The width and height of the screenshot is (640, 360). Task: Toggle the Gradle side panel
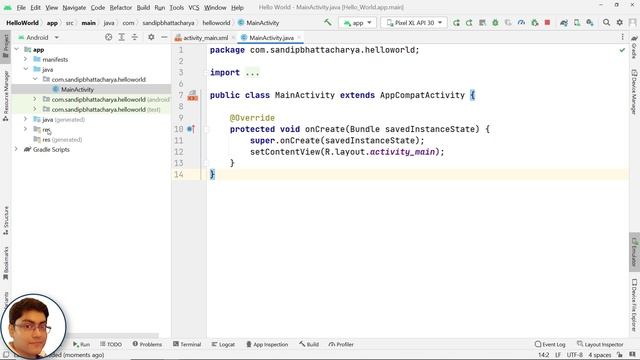634,47
